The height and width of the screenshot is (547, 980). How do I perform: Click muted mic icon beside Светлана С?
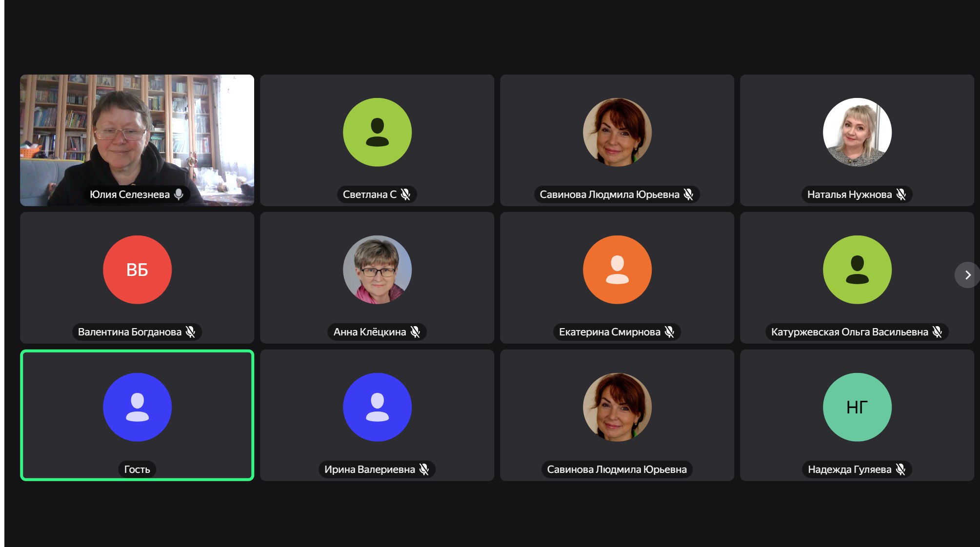click(x=405, y=194)
